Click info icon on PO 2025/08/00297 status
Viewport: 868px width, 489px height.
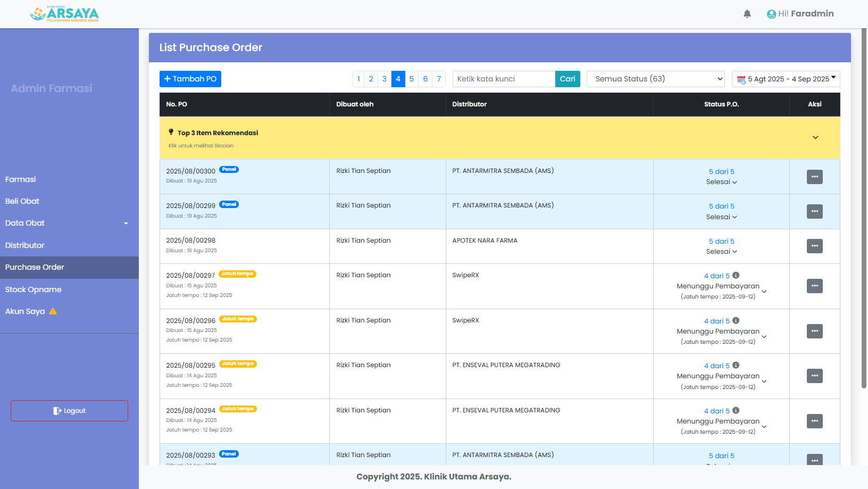click(x=736, y=275)
